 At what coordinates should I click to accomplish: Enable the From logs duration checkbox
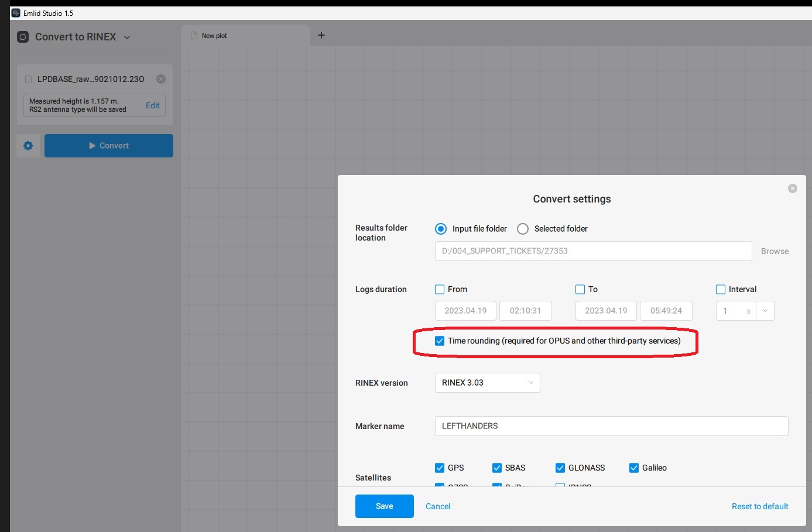click(x=440, y=289)
